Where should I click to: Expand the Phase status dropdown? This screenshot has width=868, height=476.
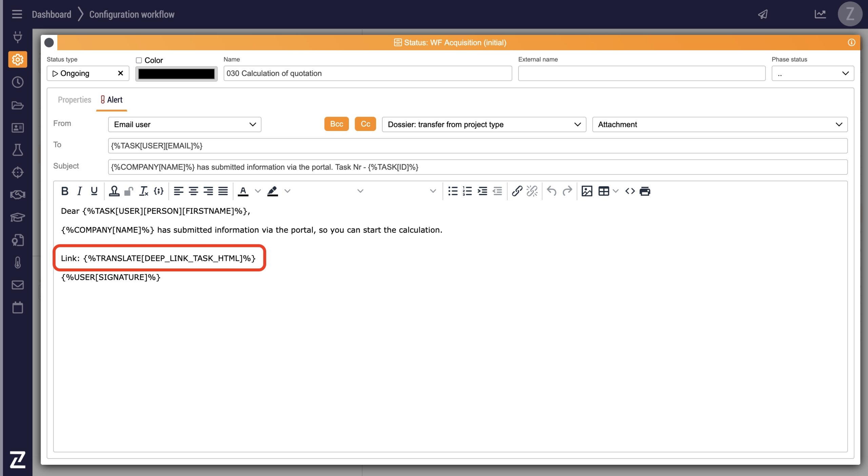[812, 74]
